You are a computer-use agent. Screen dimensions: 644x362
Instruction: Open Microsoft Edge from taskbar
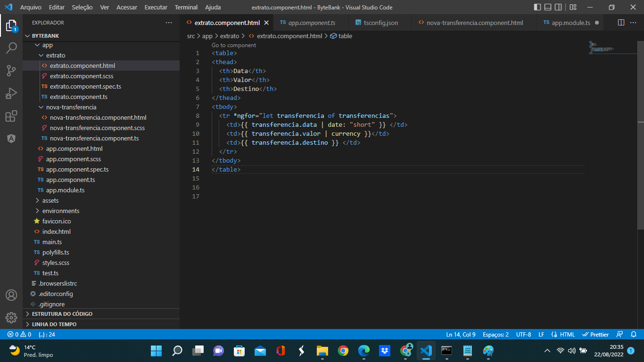[x=364, y=351]
